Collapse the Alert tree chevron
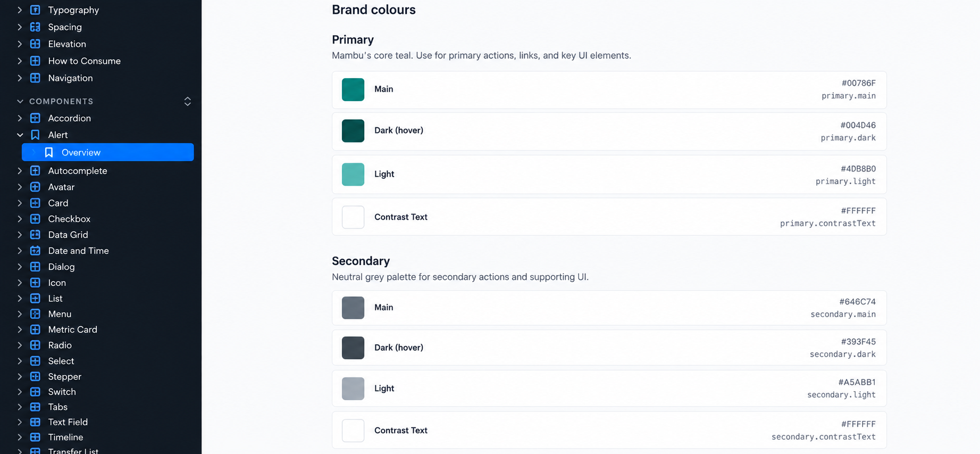The width and height of the screenshot is (980, 454). pyautogui.click(x=20, y=135)
